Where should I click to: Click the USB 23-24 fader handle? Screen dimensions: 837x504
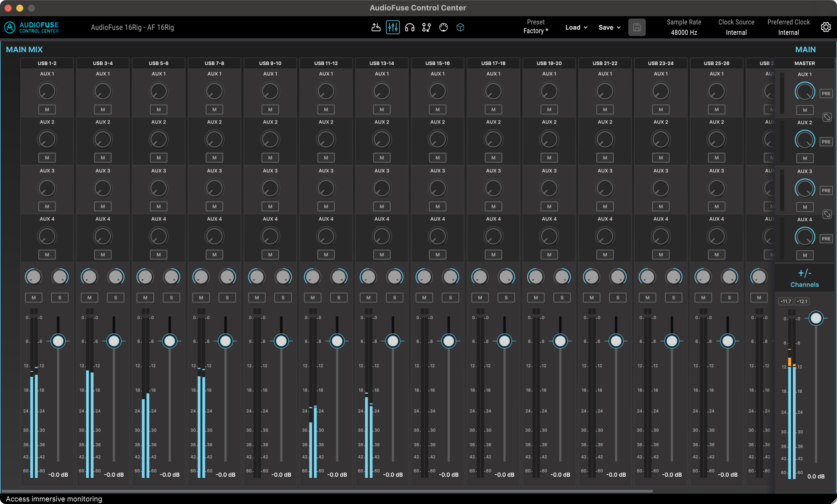point(672,341)
